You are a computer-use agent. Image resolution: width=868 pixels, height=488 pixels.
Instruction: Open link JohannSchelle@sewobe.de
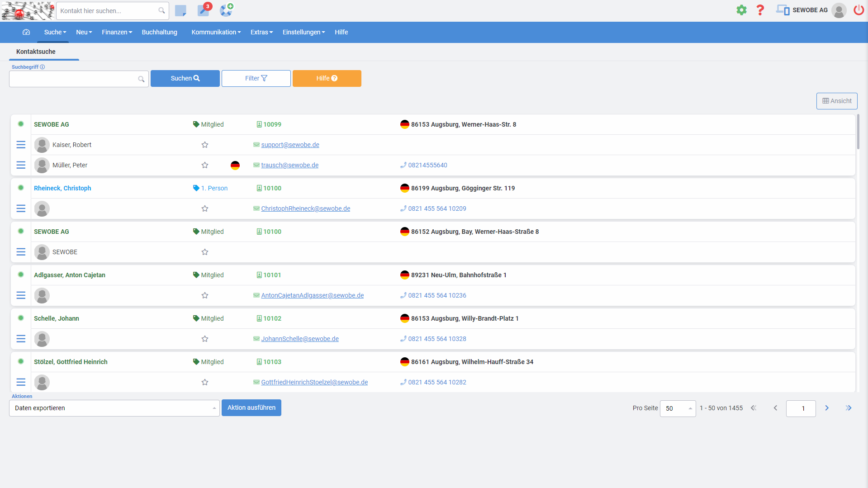click(x=300, y=339)
